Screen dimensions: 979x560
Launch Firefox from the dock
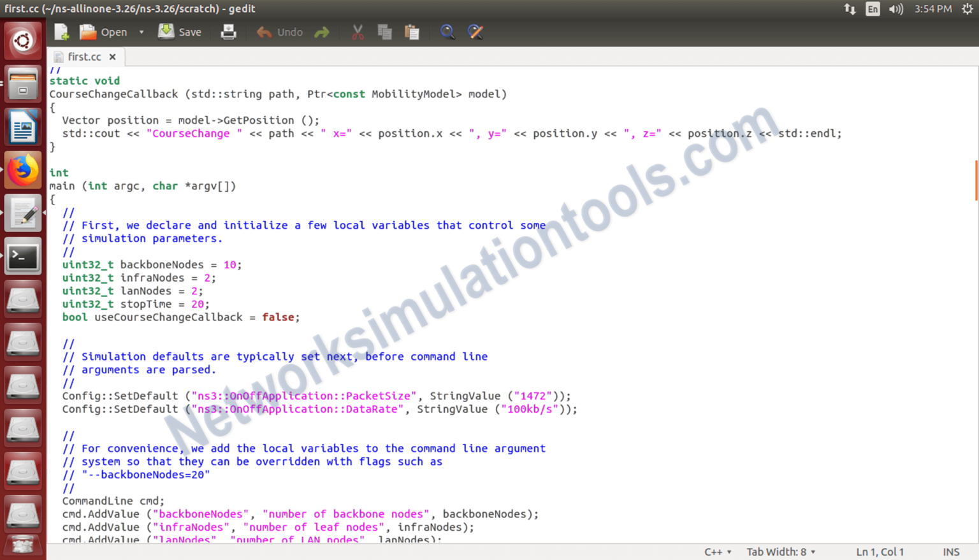[22, 170]
